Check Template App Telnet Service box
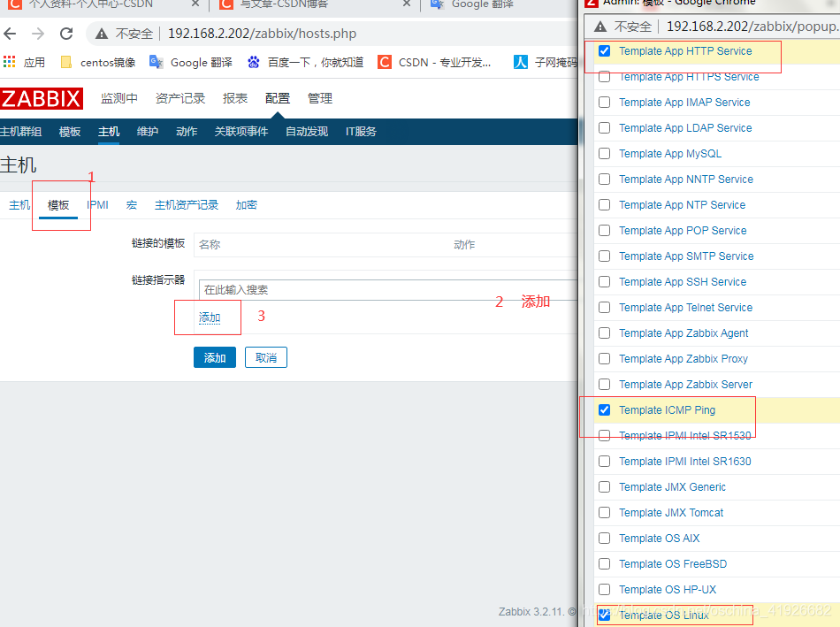 [x=604, y=308]
